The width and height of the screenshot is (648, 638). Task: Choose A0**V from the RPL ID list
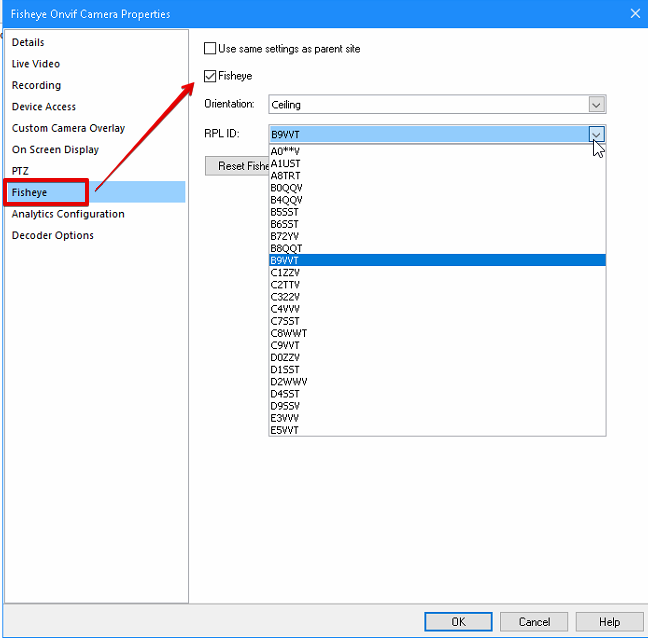437,151
